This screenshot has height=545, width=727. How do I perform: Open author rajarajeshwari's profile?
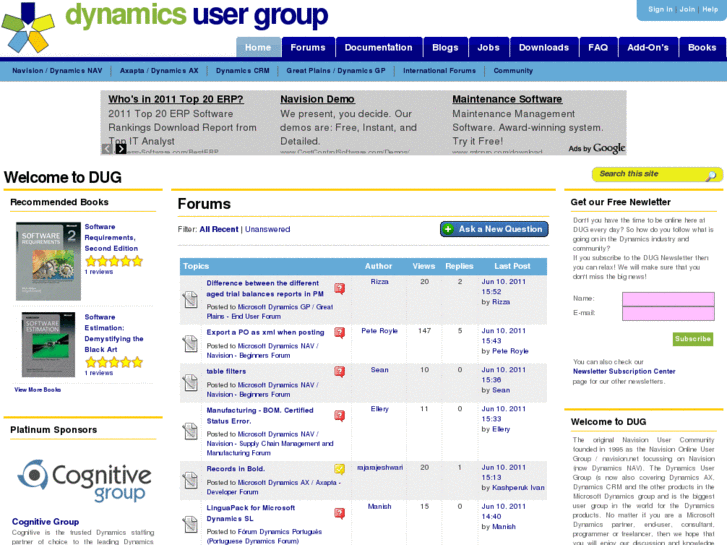tap(380, 467)
